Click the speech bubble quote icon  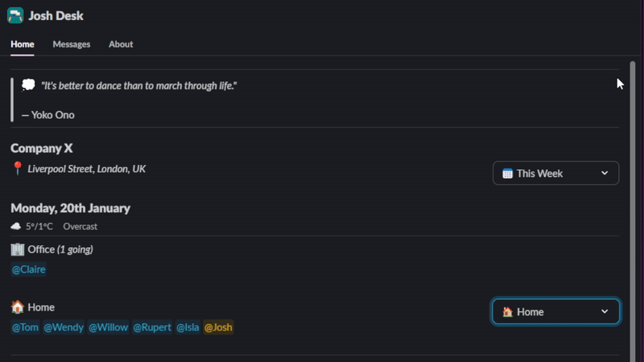pos(28,85)
